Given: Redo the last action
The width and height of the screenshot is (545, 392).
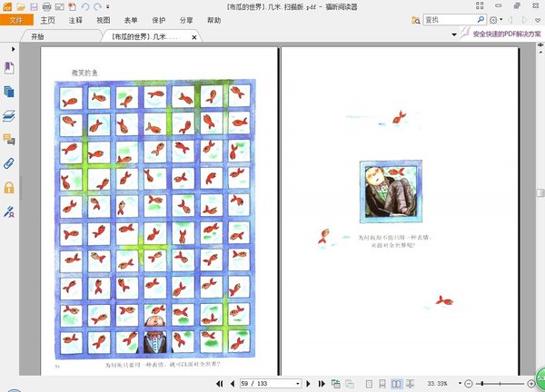Looking at the screenshot, I should pos(98,6).
